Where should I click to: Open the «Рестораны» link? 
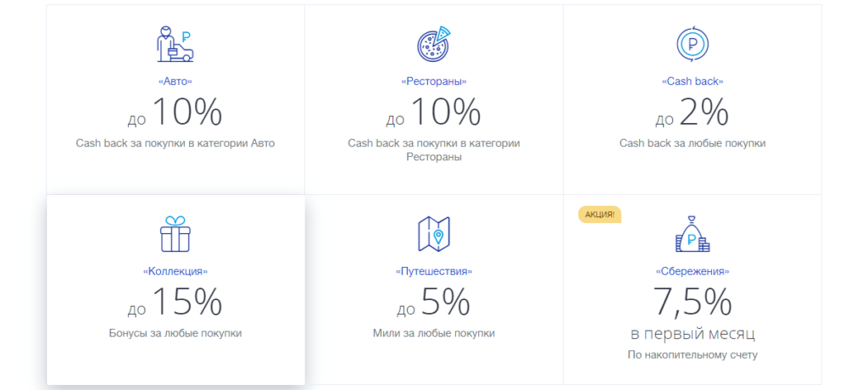(433, 81)
